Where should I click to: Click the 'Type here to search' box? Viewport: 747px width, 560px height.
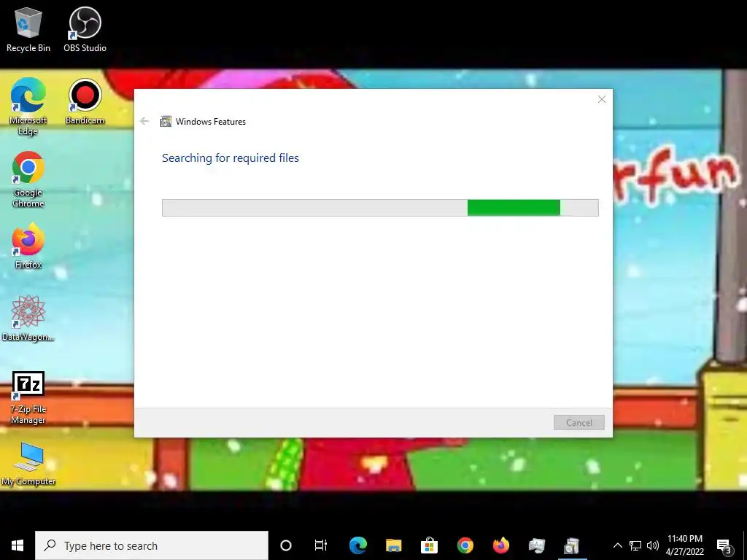pos(152,545)
